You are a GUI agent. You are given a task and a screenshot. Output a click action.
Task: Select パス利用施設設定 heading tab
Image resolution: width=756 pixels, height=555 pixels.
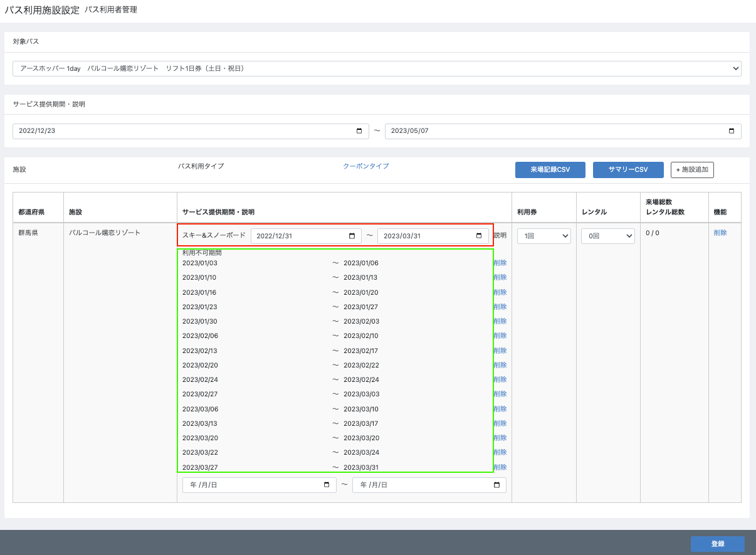point(42,10)
